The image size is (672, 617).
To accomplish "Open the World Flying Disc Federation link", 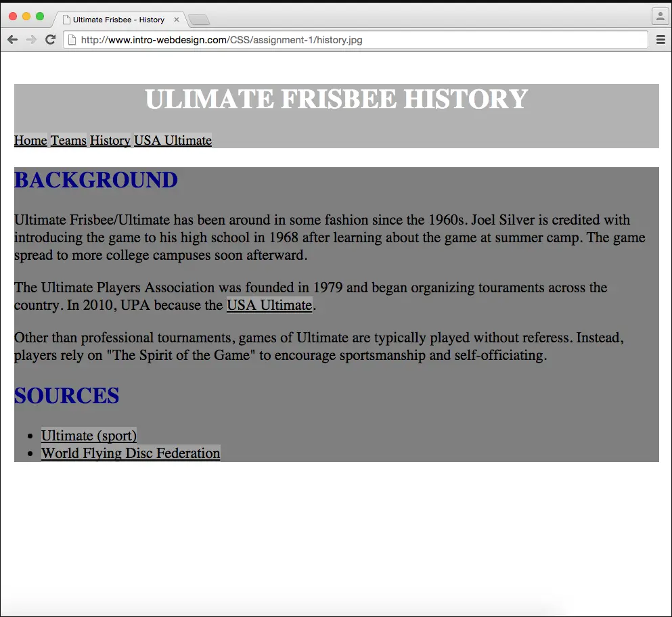I will tap(130, 453).
